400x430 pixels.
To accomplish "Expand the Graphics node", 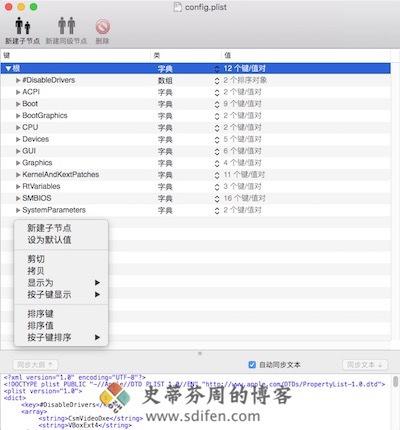I will [18, 163].
